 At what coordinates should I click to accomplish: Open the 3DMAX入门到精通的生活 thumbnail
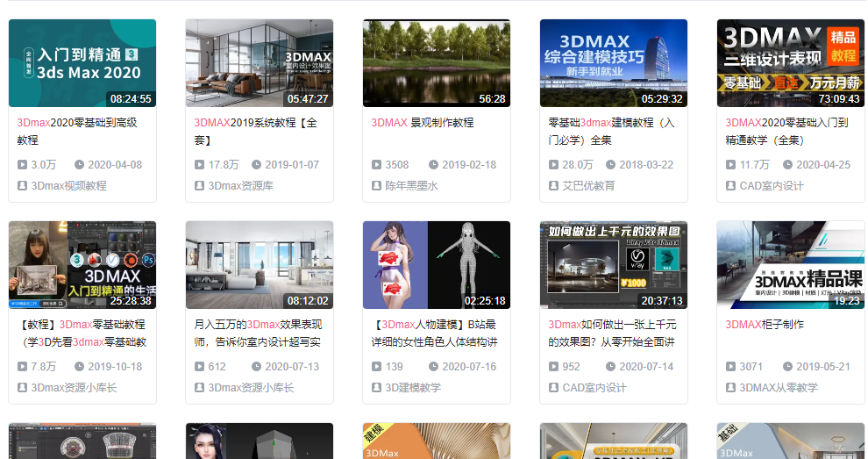[x=82, y=265]
